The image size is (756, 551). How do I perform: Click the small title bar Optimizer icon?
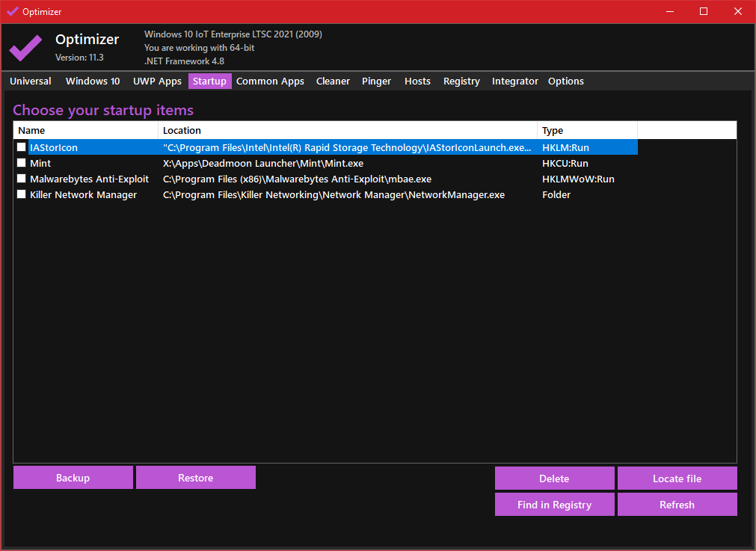[x=12, y=11]
